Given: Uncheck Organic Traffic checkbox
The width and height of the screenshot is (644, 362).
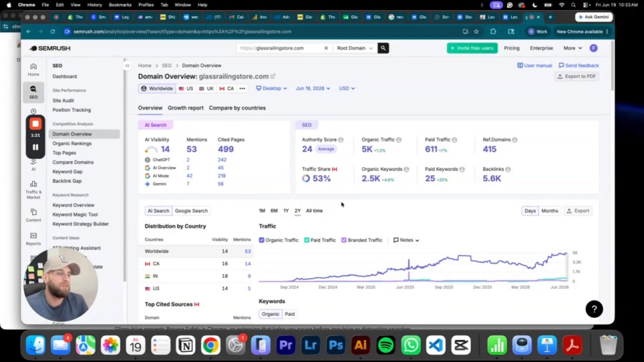Looking at the screenshot, I should tap(262, 240).
